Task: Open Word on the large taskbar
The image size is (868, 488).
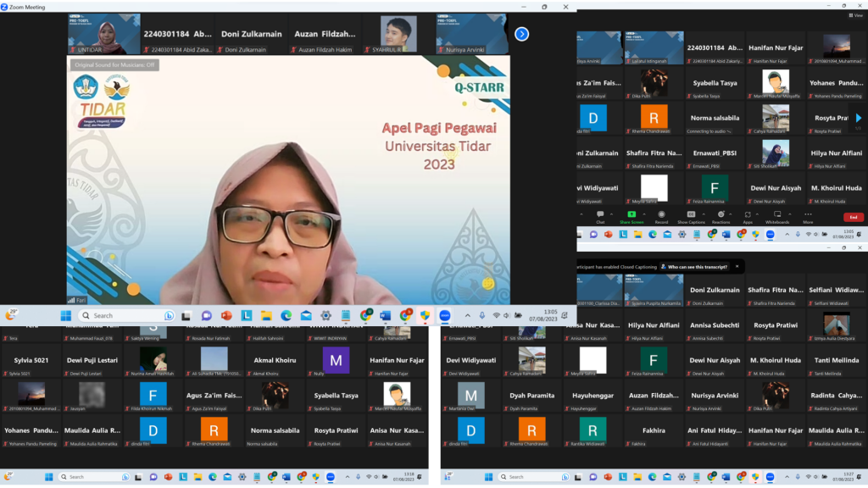Action: click(386, 315)
